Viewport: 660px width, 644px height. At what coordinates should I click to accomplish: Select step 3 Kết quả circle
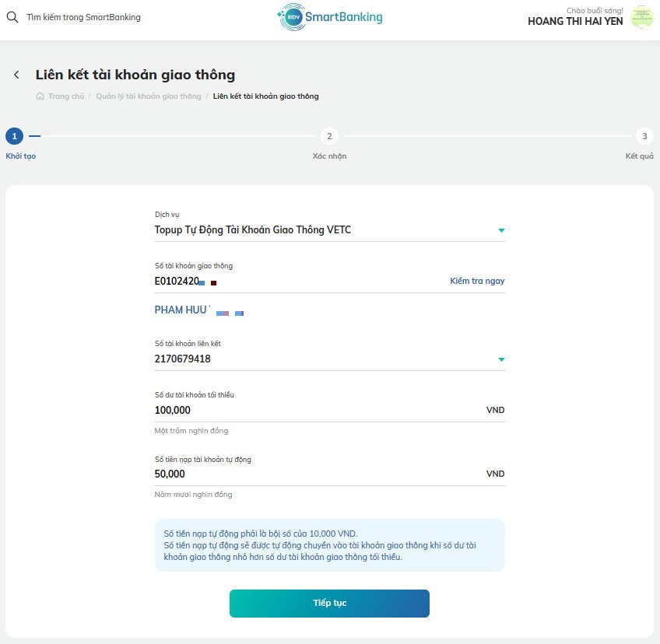(644, 136)
